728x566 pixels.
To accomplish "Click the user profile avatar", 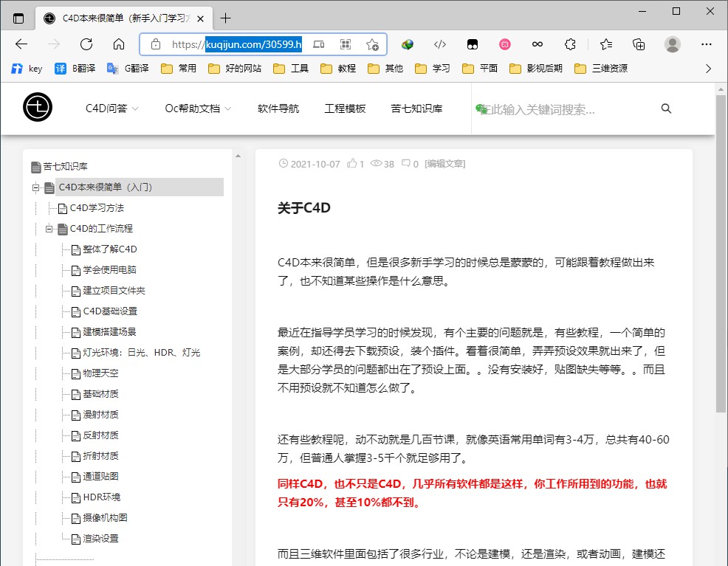I will tap(673, 44).
